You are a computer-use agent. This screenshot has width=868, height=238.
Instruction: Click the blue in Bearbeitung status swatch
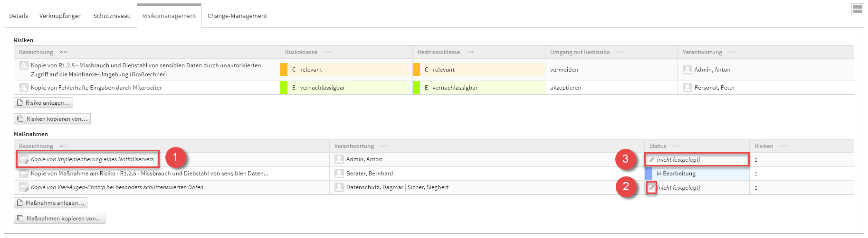[648, 174]
